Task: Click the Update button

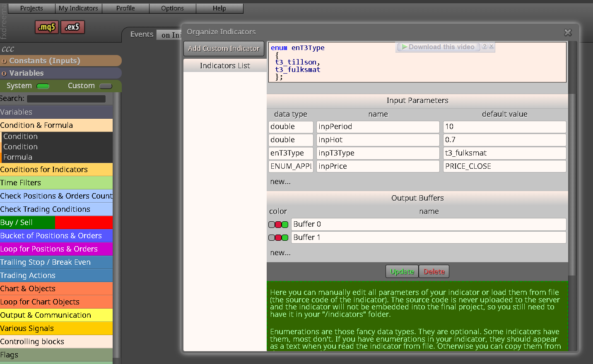Action: 402,271
